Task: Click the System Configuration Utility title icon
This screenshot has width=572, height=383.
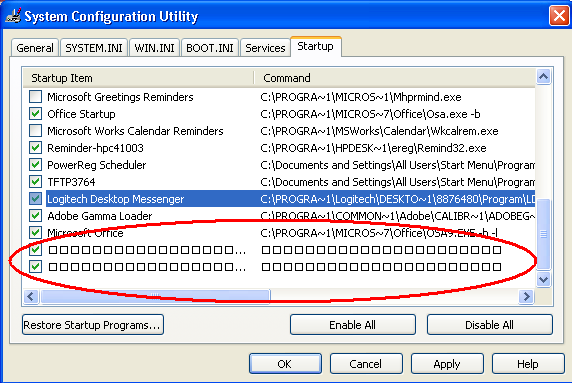Action: click(x=13, y=16)
